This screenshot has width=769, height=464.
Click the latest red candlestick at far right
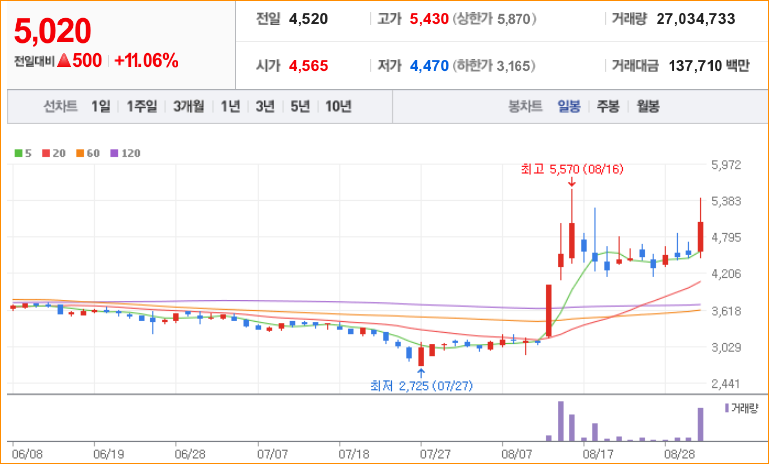700,237
